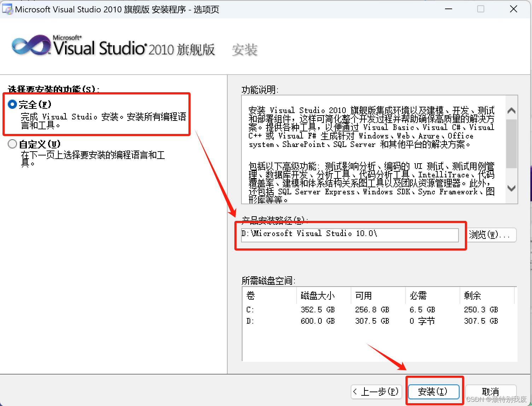This screenshot has width=532, height=406.
Task: Click the Visual Studio infinity logo
Action: click(32, 45)
